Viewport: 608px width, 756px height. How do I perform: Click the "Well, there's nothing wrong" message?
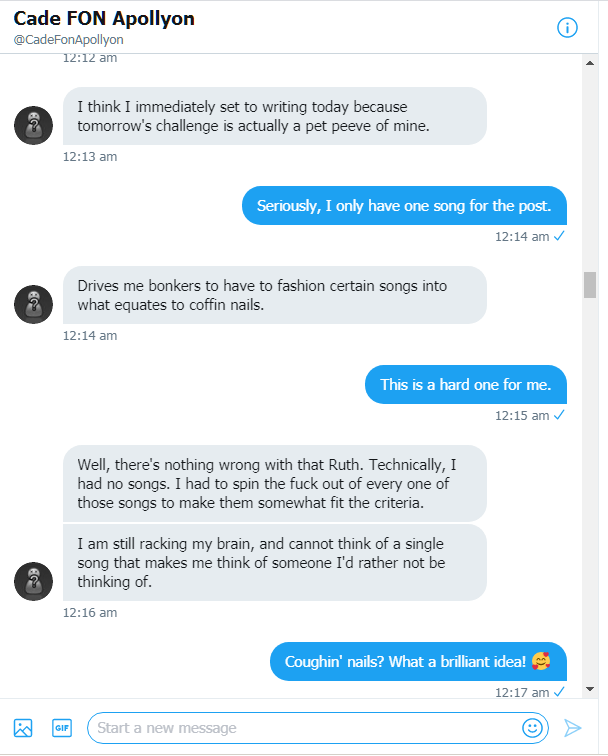[x=274, y=484]
